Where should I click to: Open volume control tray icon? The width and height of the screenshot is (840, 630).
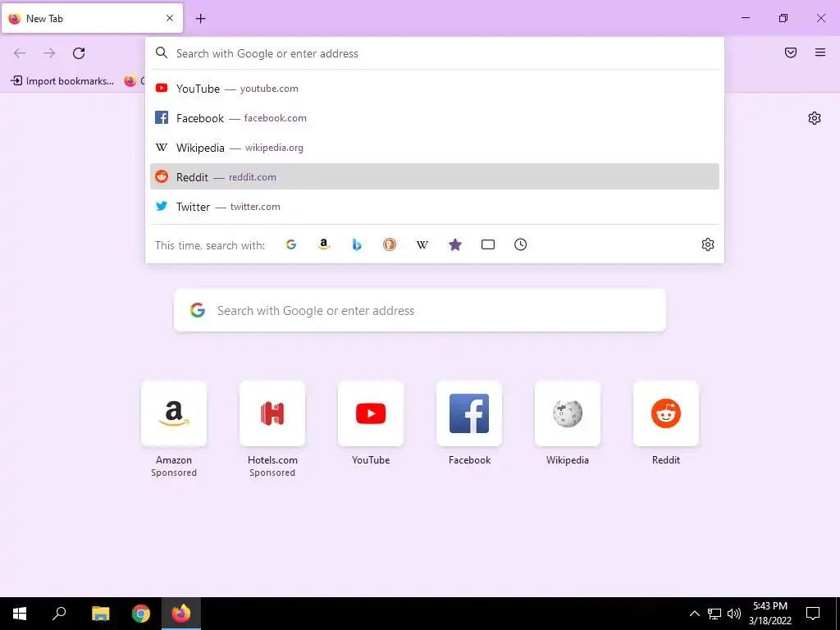tap(734, 614)
